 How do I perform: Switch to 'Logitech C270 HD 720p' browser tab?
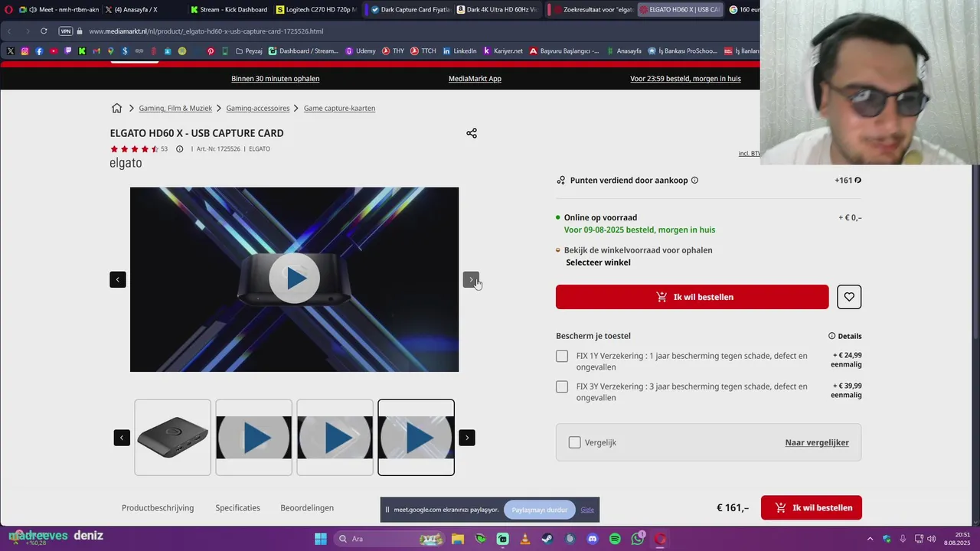(x=315, y=9)
